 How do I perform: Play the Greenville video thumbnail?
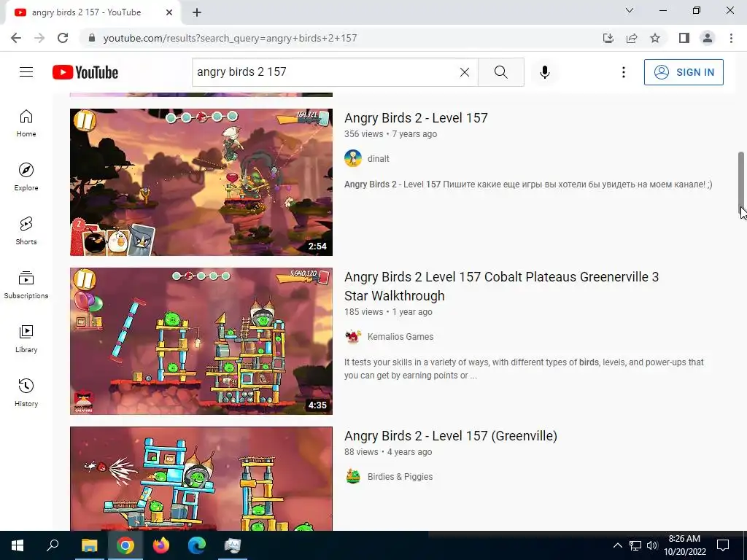point(201,478)
